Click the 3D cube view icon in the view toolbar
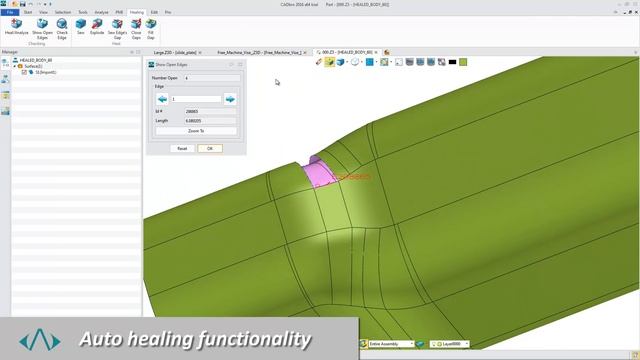 tap(340, 62)
